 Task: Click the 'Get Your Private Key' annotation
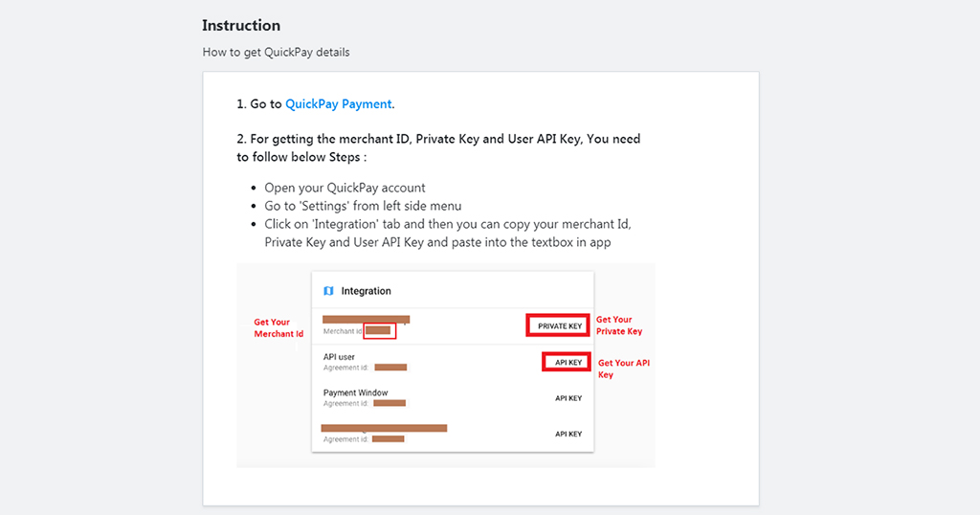coord(619,325)
